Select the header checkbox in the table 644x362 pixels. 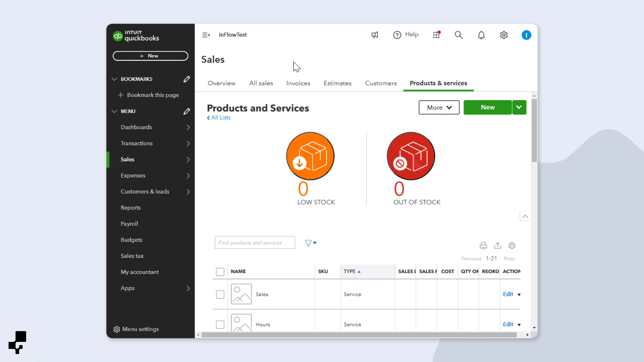220,271
